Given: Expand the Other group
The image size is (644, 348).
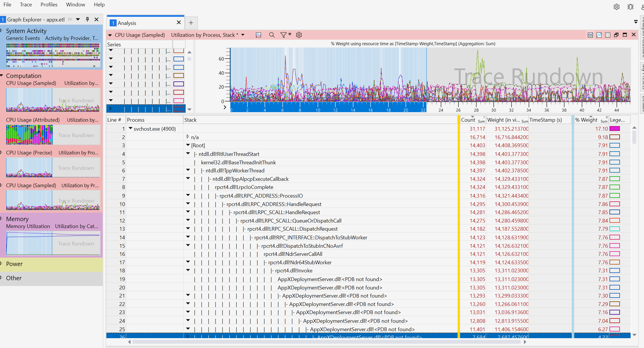Looking at the screenshot, I should pos(2,278).
